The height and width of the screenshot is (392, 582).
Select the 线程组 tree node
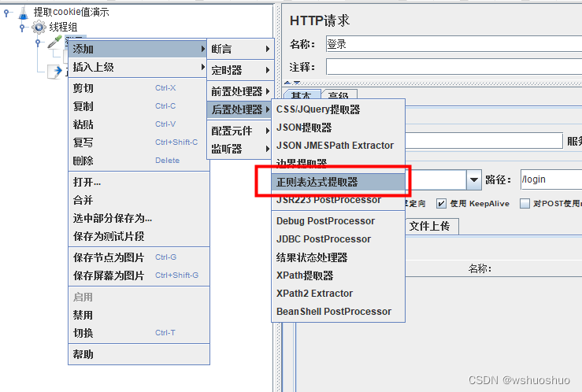[x=63, y=27]
